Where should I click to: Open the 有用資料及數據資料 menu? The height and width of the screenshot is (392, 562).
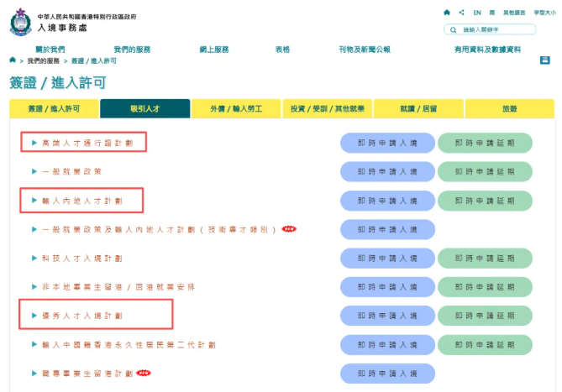(x=487, y=50)
